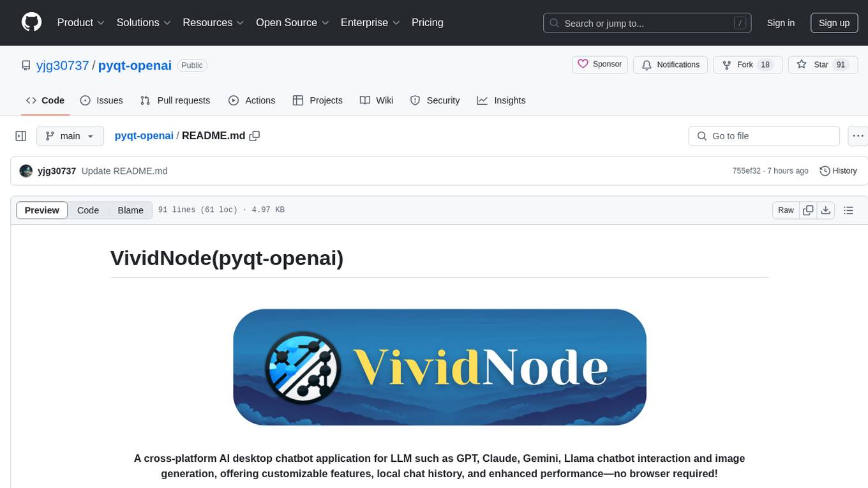Expand the file tree side panel
The height and width of the screenshot is (488, 868).
click(21, 136)
